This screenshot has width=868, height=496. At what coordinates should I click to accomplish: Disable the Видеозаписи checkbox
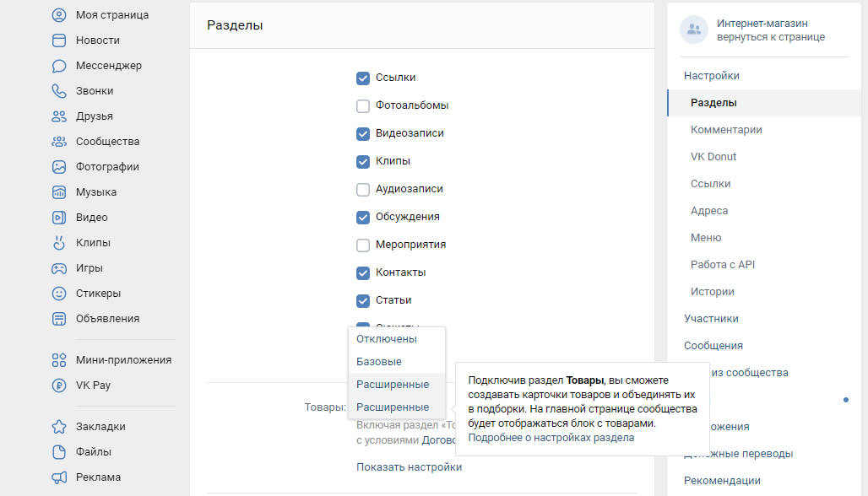point(363,133)
